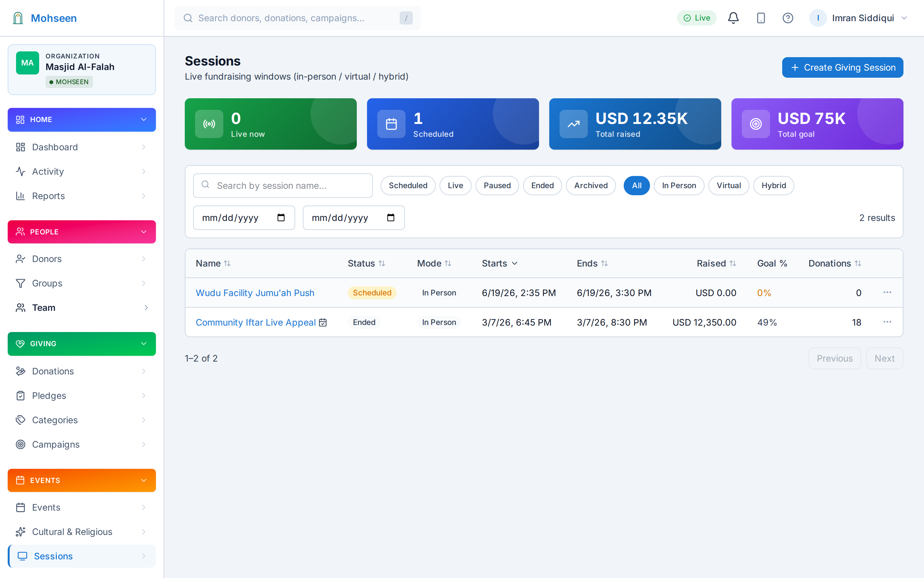Open Groups in sidebar
924x578 pixels.
tap(82, 283)
